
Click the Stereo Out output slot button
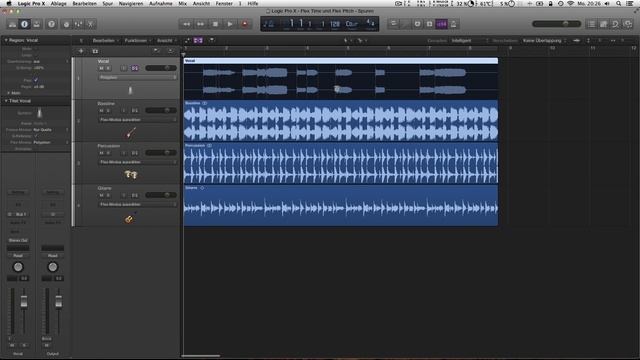click(x=18, y=240)
